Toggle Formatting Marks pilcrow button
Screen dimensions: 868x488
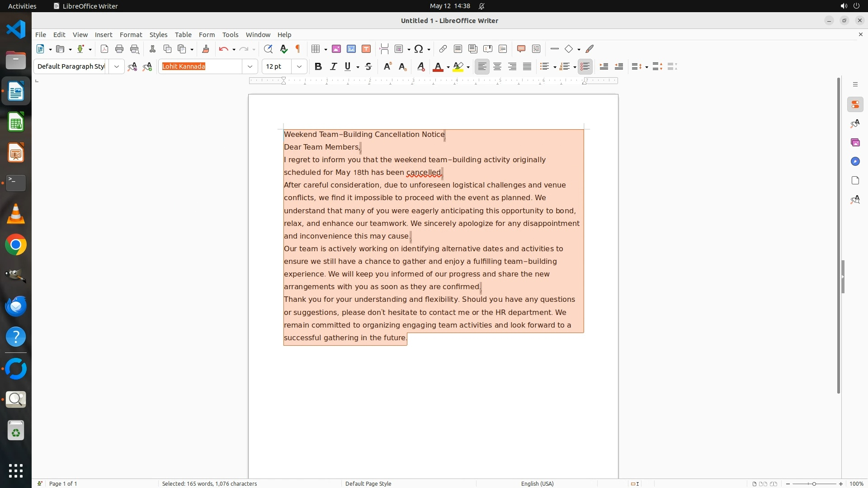tap(298, 49)
